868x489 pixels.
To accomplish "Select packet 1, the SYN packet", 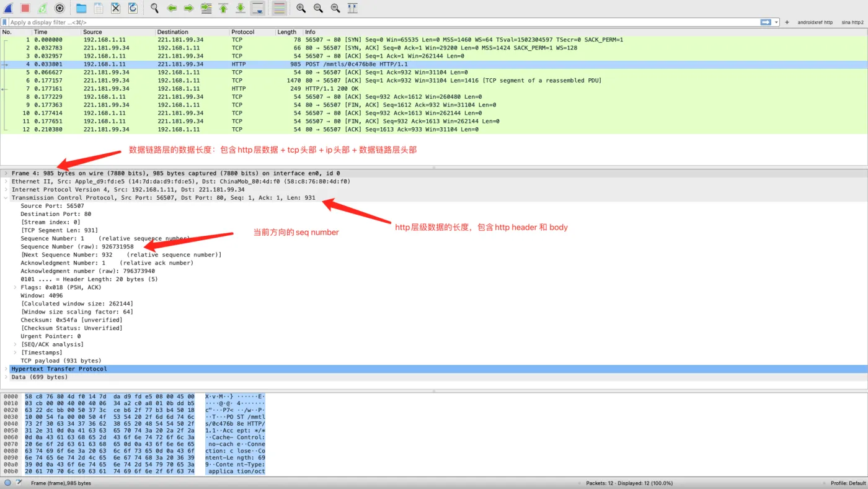I will click(434, 40).
